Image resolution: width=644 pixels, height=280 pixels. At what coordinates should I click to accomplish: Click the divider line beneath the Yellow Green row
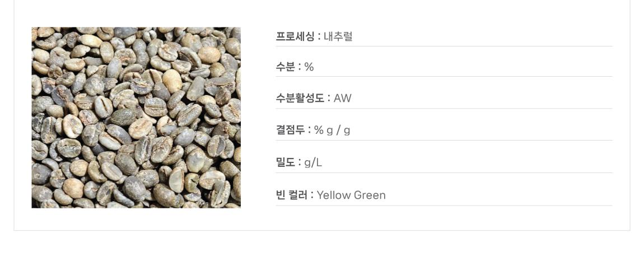(x=444, y=206)
